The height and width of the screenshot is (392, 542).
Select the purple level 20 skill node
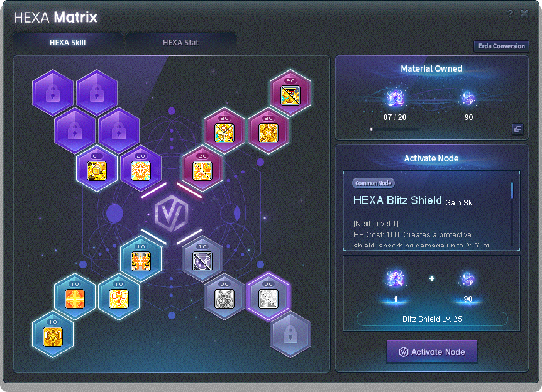click(141, 168)
